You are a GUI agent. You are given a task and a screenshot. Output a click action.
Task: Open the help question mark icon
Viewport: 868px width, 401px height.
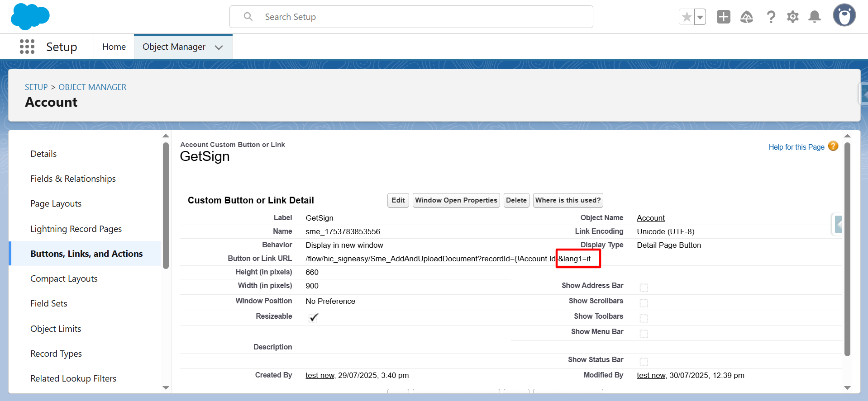(771, 17)
